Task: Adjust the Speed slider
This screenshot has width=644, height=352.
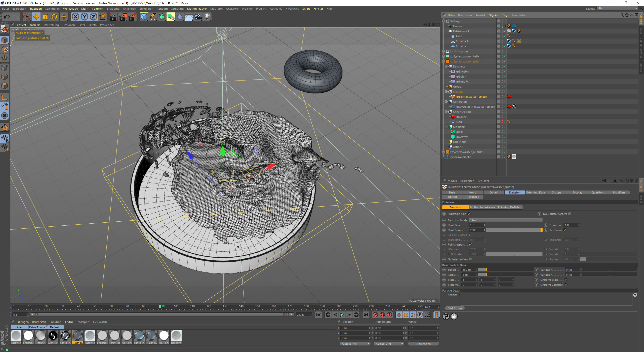Action: pos(506,270)
